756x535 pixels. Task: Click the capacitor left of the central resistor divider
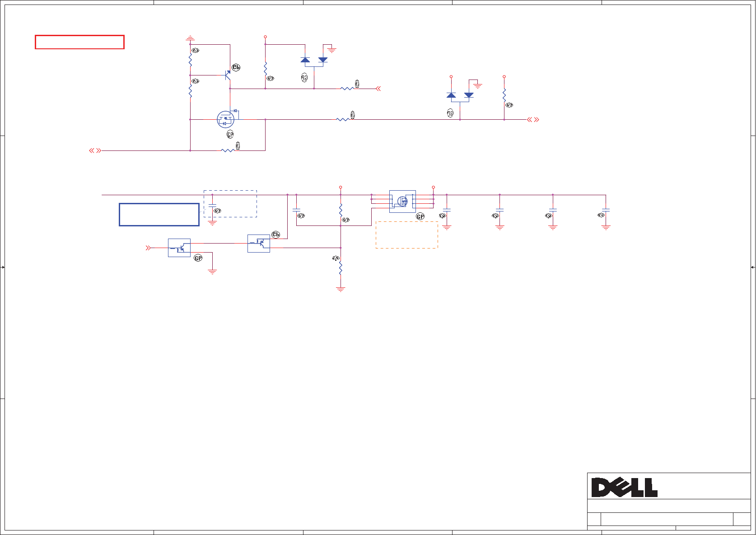pyautogui.click(x=296, y=210)
